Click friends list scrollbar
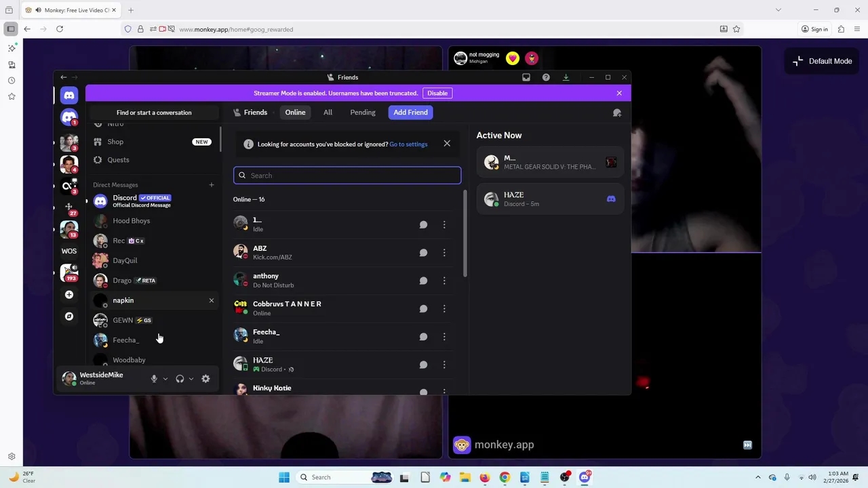This screenshot has width=868, height=488. (465, 233)
